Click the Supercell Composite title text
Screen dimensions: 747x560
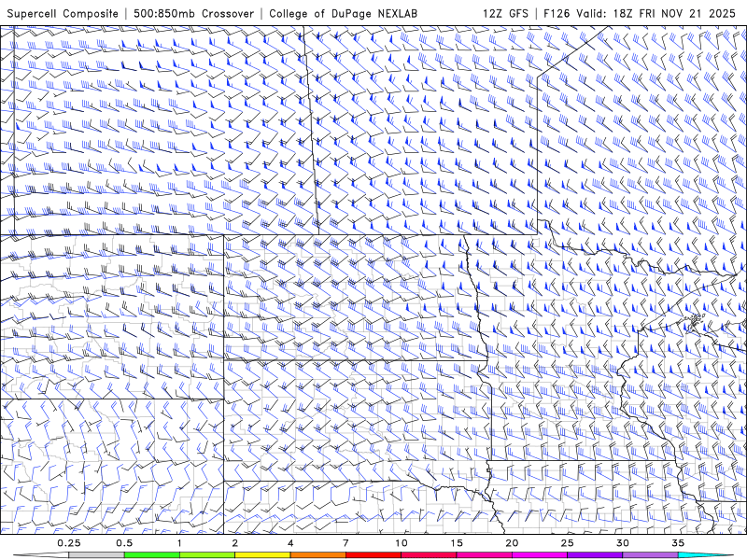pos(63,13)
